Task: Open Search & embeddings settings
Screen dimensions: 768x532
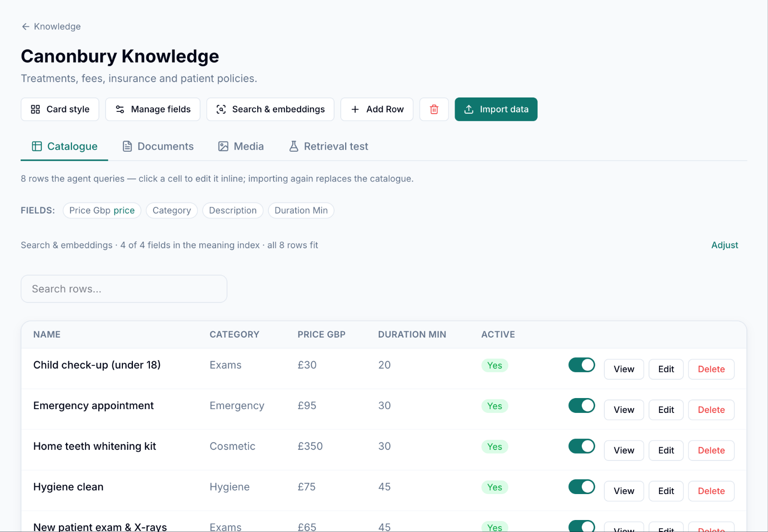Action: pyautogui.click(x=270, y=109)
